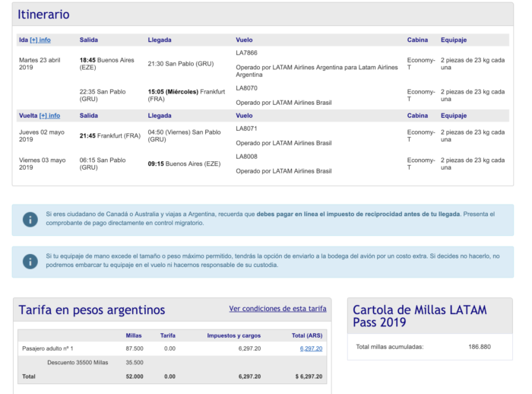Click the Jueves 02 mayo 2019 date

(40, 135)
